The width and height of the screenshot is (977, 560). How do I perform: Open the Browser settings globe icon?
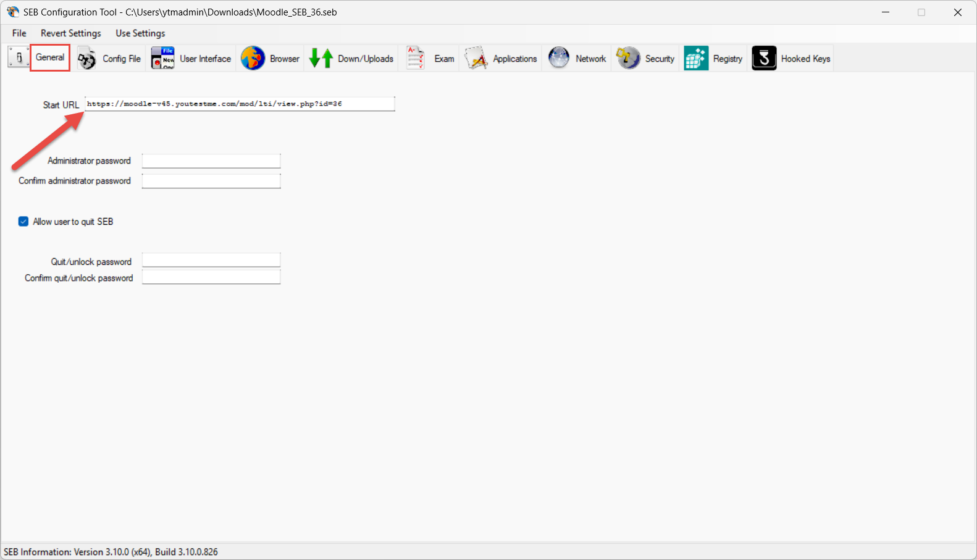pyautogui.click(x=253, y=59)
